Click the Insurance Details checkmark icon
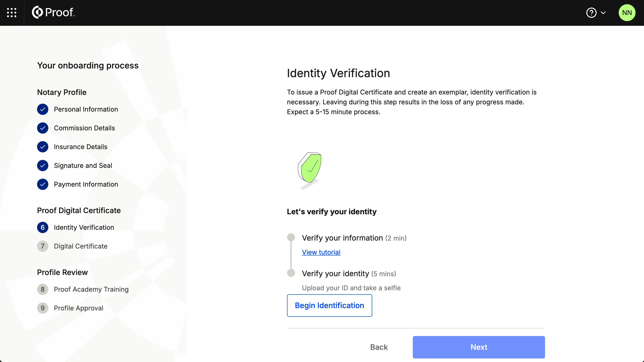This screenshot has height=362, width=644. coord(42,147)
